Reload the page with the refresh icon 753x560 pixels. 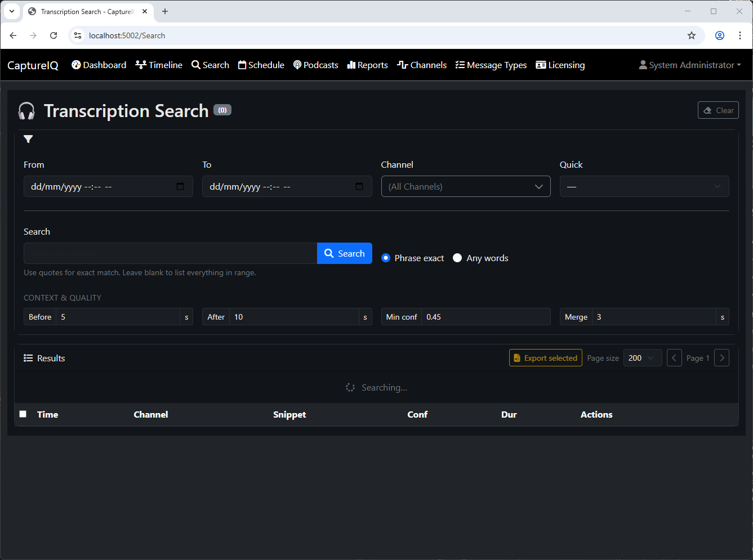pos(54,35)
